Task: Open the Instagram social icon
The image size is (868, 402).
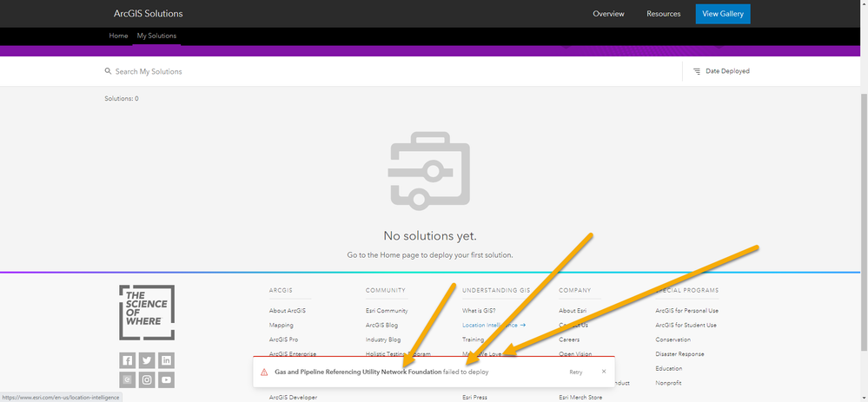Action: click(147, 380)
